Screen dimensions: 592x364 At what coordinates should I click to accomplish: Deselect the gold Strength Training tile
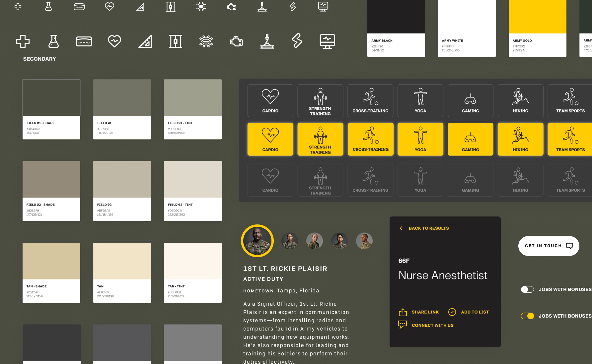[x=320, y=139]
